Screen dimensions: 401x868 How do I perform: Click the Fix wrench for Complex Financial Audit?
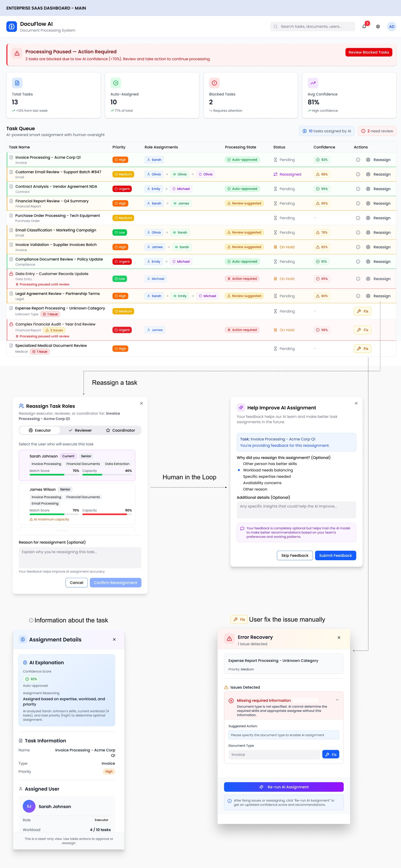(x=362, y=330)
